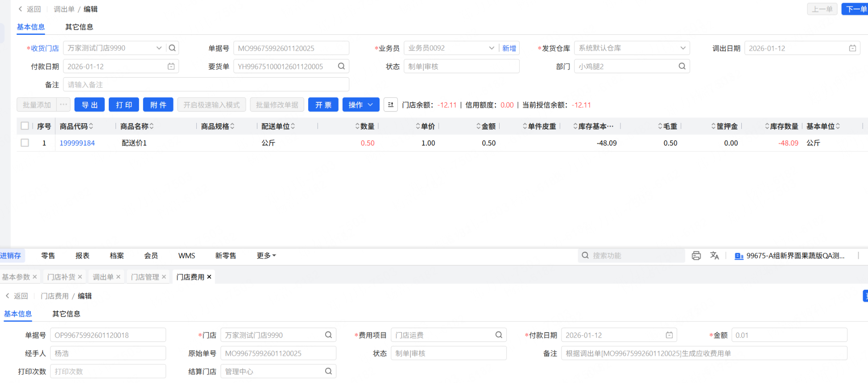Click search icon beside 收货门店 field

click(x=172, y=48)
